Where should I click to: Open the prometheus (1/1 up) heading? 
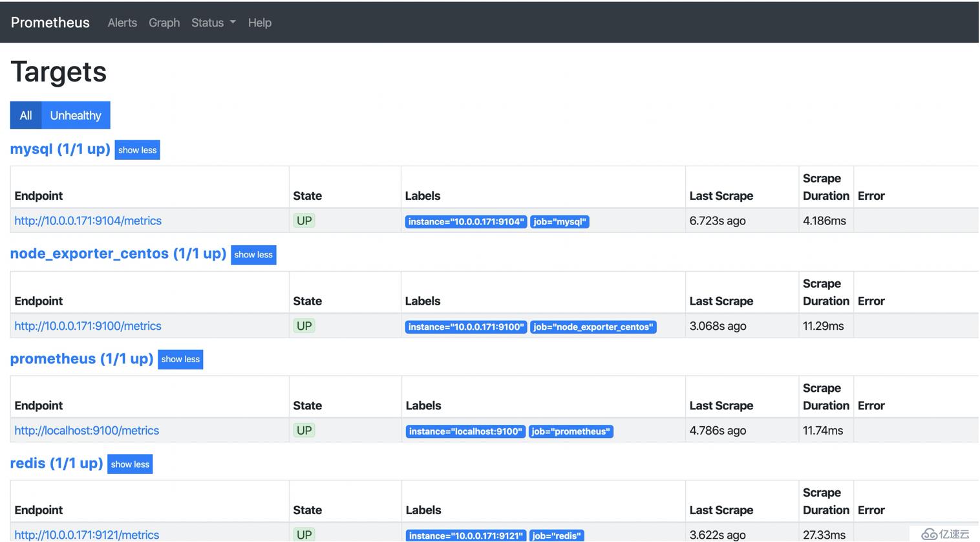[81, 358]
